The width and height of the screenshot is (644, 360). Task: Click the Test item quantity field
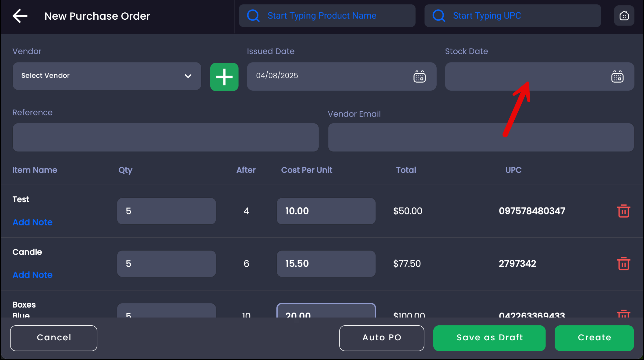tap(166, 211)
